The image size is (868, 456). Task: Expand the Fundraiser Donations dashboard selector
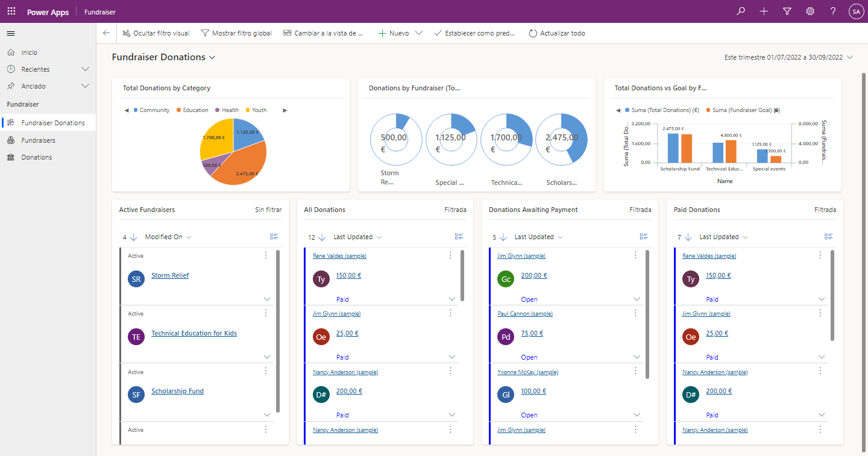point(212,57)
